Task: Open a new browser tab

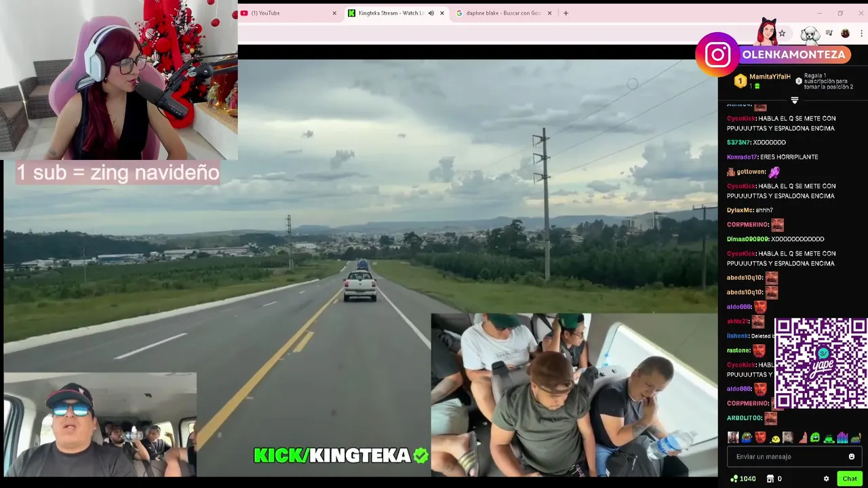Action: 566,13
